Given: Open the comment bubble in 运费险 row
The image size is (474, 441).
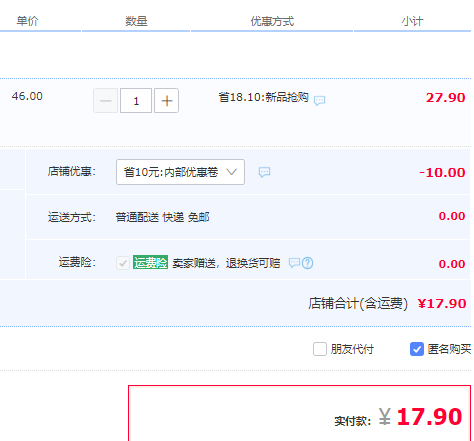Looking at the screenshot, I should 294,263.
